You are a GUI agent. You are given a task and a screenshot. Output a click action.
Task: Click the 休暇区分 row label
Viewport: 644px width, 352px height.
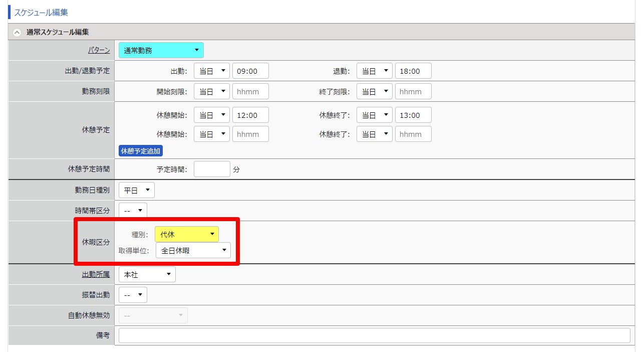coord(96,242)
